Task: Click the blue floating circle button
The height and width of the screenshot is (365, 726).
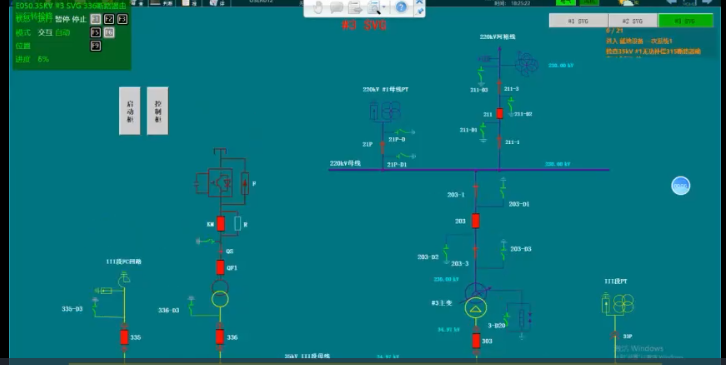Action: point(681,186)
